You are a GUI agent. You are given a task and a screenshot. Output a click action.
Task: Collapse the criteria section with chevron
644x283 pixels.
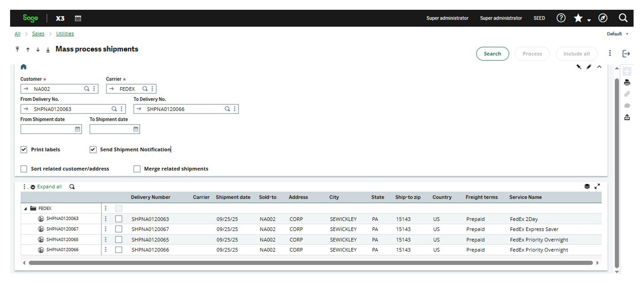[599, 67]
